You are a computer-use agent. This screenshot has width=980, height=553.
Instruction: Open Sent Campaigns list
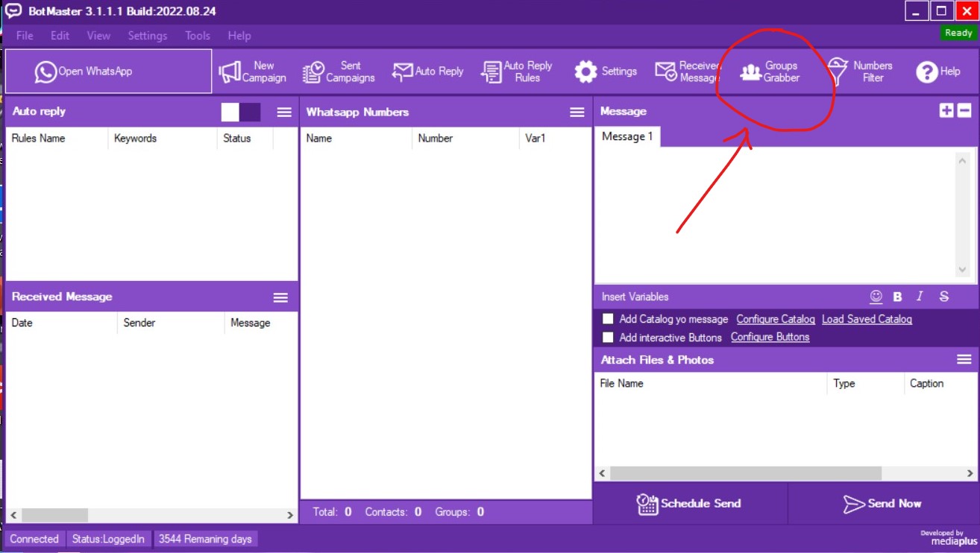tap(339, 72)
